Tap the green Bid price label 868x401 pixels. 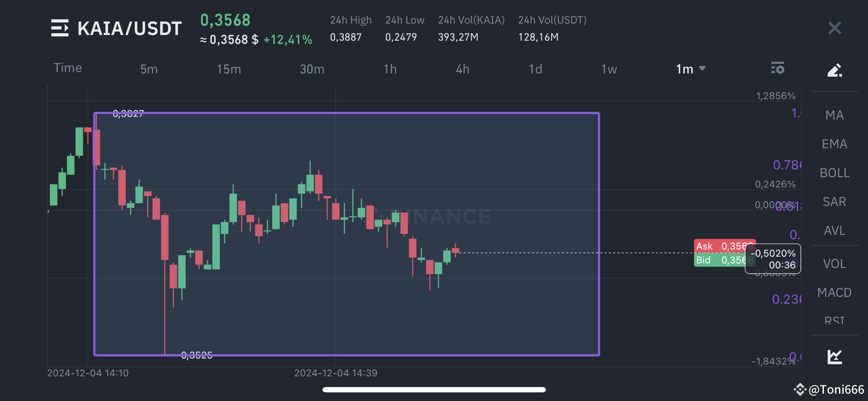(725, 260)
